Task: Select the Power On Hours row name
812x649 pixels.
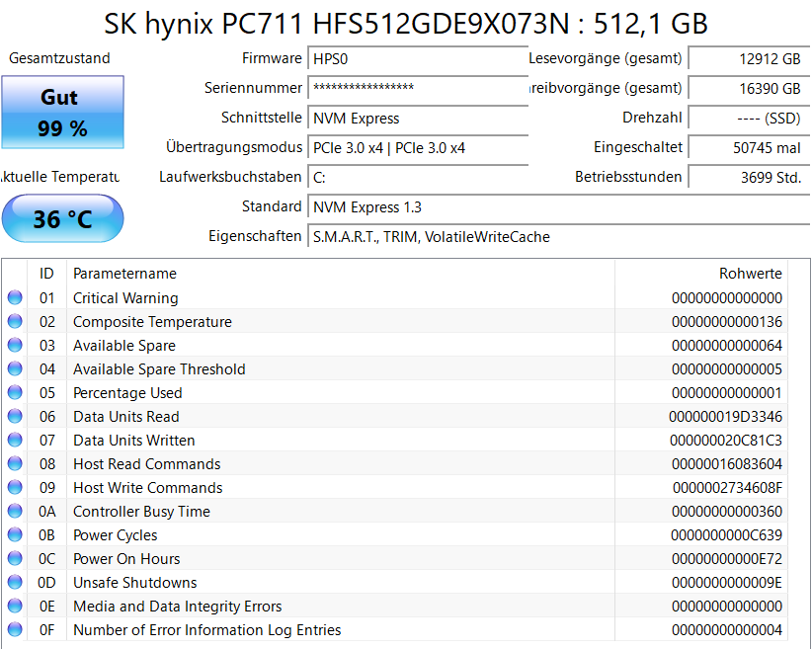Action: (x=126, y=559)
